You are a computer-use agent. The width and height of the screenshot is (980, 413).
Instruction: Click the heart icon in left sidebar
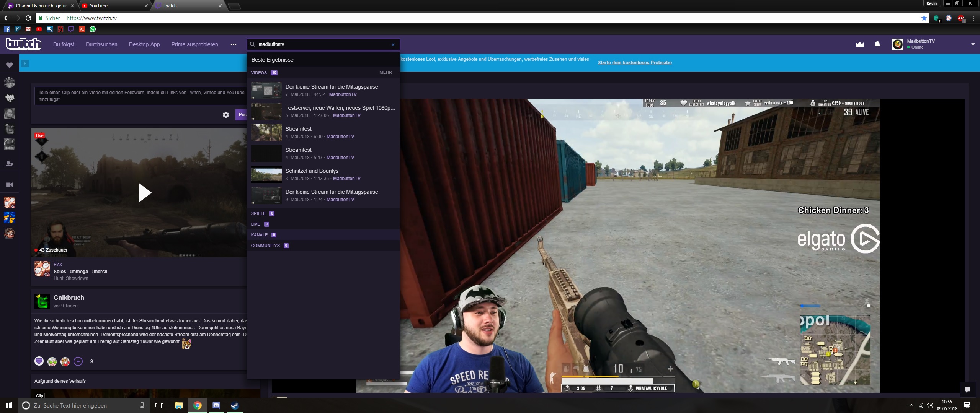pyautogui.click(x=10, y=65)
